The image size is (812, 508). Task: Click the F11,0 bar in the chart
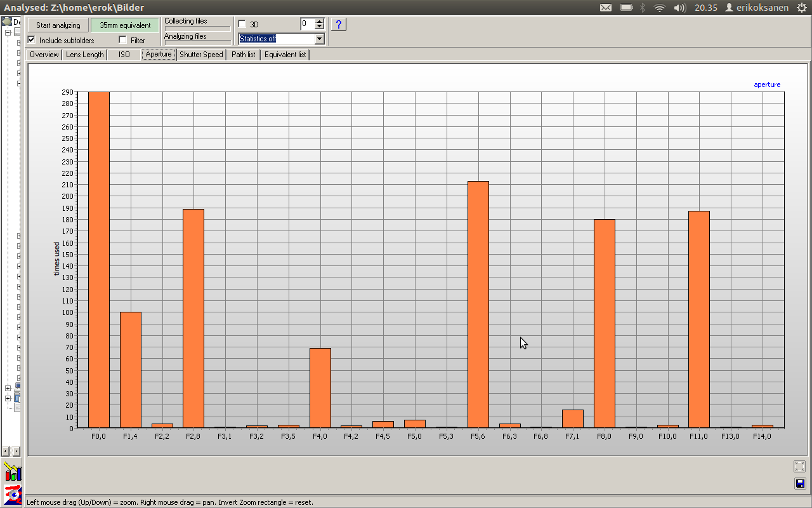pyautogui.click(x=699, y=319)
